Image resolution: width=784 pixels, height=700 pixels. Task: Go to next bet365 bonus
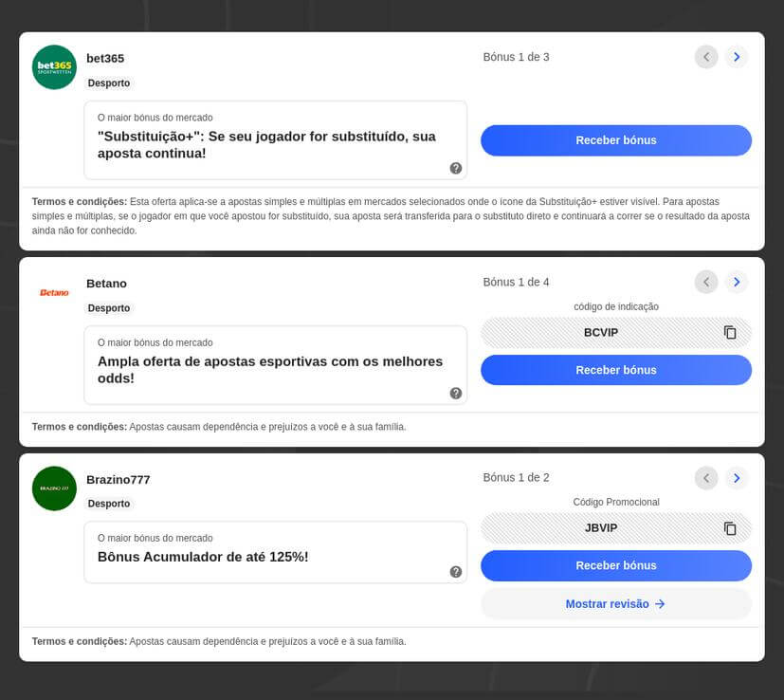(737, 57)
